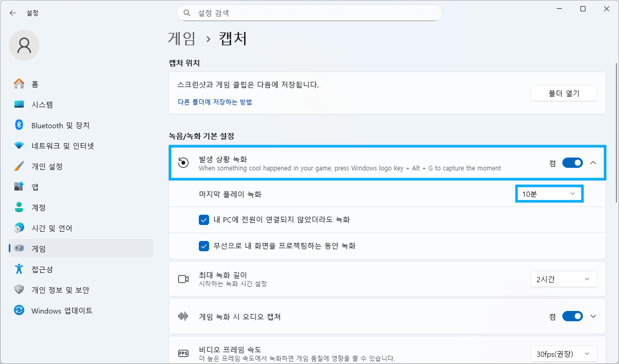619x364 pixels.
Task: Click the 폴더 열기 button
Action: [563, 93]
